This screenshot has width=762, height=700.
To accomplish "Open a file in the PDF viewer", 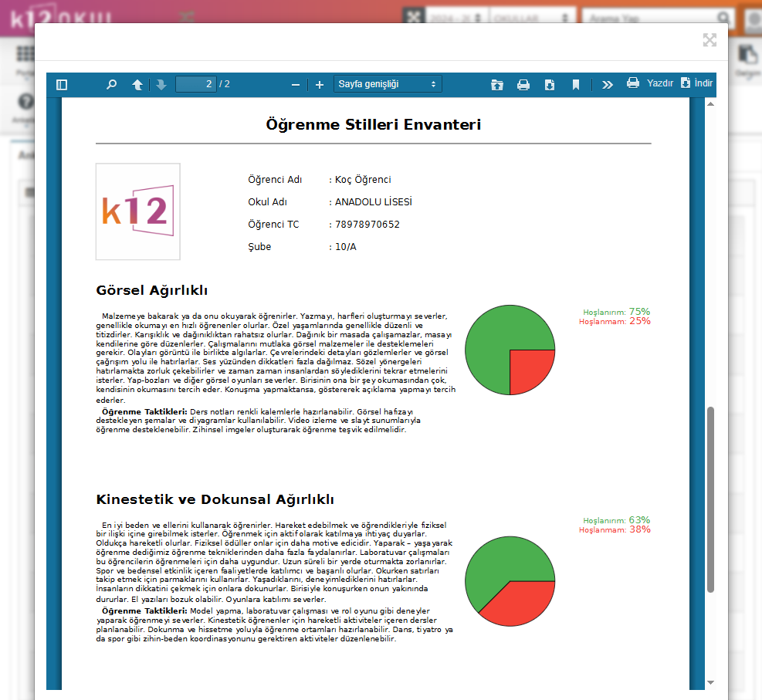I will pyautogui.click(x=496, y=85).
